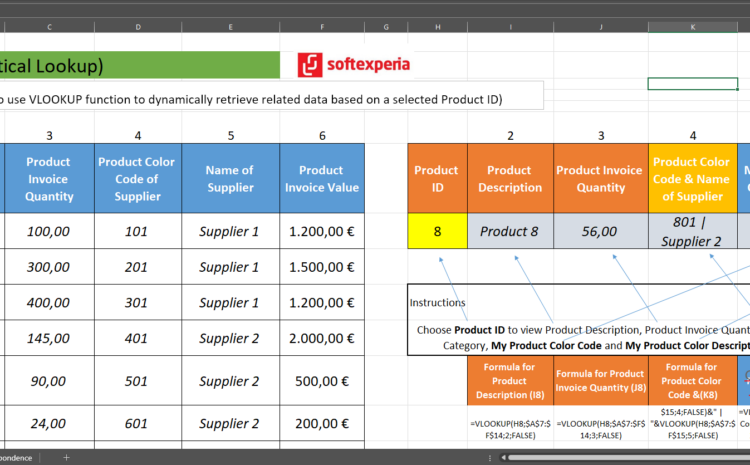Viewport: 750px width, 465px height.
Task: Click the green 'tical Lookup)' title banner
Action: point(140,65)
